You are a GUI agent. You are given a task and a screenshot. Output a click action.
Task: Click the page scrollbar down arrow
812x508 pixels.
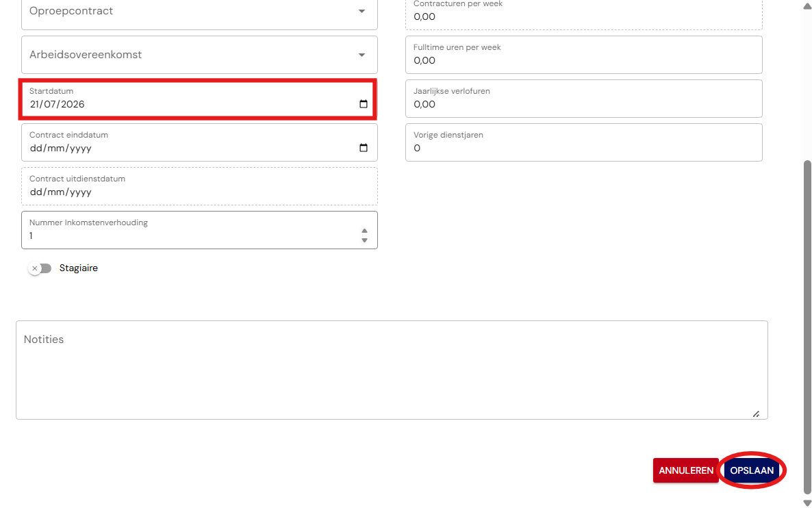(x=807, y=503)
